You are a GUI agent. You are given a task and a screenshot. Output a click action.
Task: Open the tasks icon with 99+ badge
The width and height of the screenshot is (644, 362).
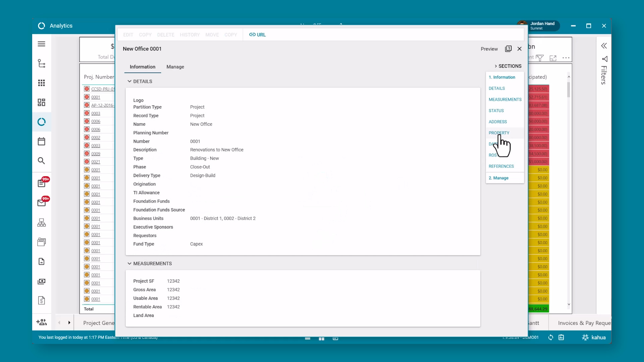tap(42, 183)
